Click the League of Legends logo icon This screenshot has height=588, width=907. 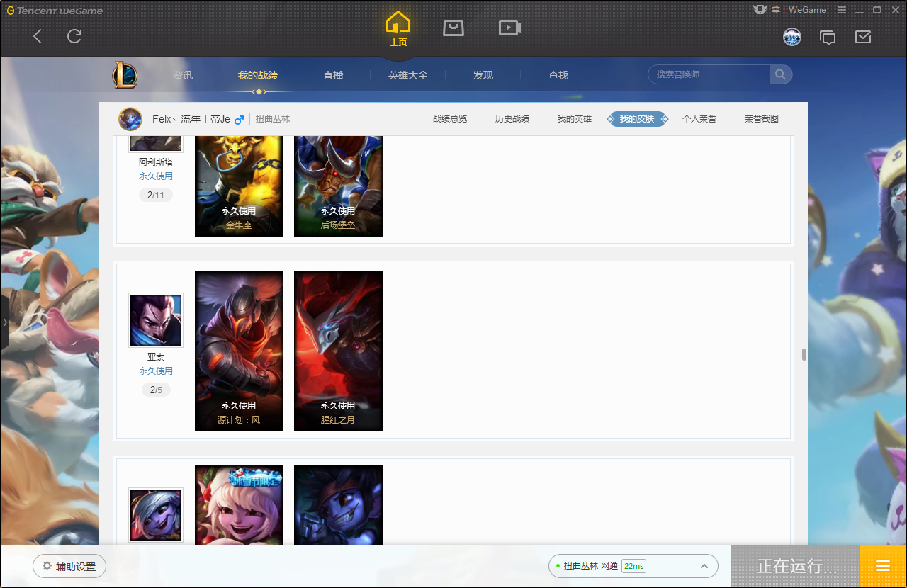125,74
